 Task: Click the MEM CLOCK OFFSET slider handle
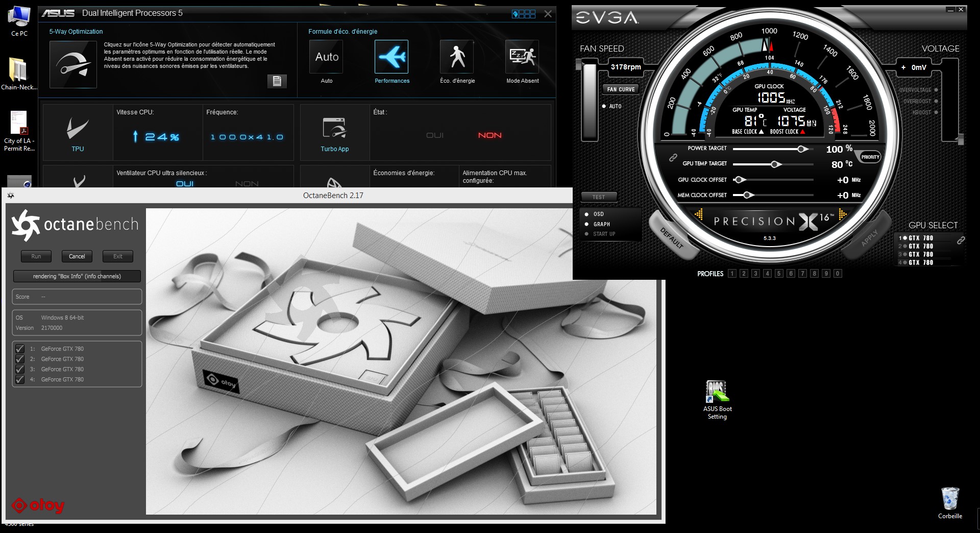(x=747, y=195)
